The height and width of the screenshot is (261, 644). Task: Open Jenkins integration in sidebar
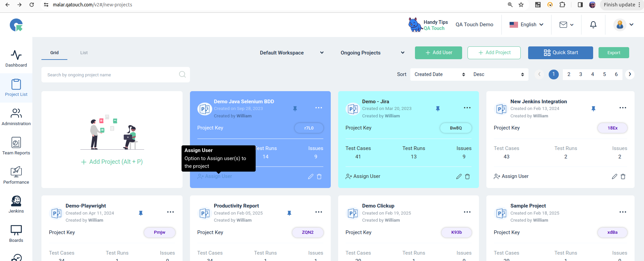pyautogui.click(x=16, y=204)
